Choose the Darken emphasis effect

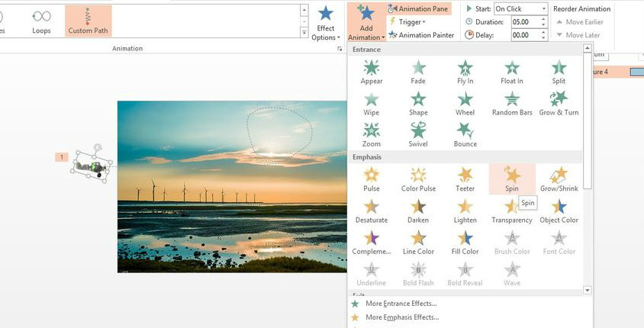418,211
